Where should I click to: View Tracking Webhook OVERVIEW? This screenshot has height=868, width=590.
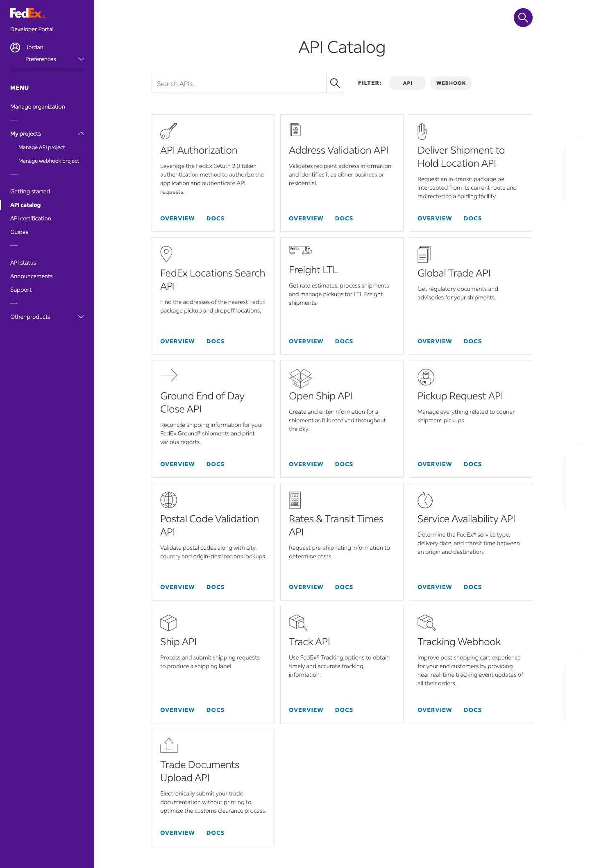pyautogui.click(x=435, y=710)
